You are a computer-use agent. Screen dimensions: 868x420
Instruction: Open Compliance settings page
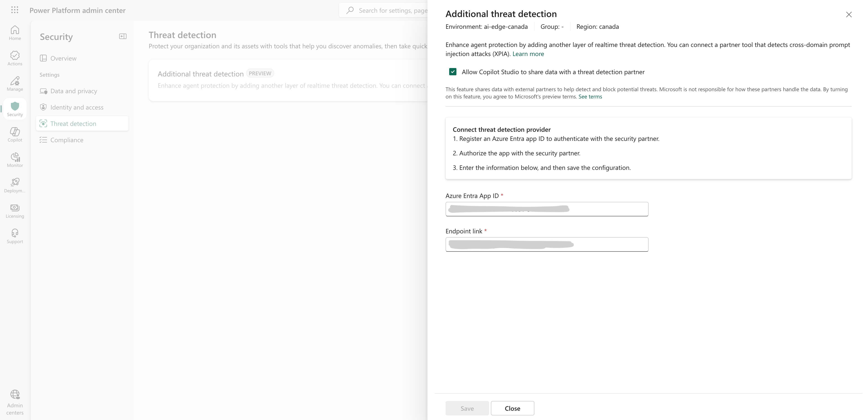pyautogui.click(x=67, y=140)
